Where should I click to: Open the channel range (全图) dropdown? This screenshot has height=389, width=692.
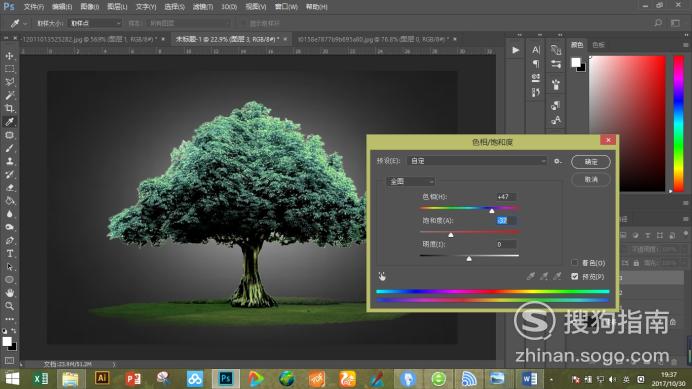tap(410, 181)
